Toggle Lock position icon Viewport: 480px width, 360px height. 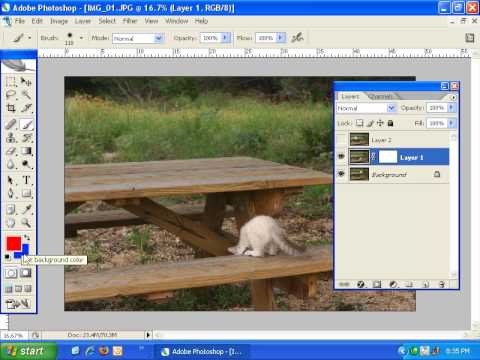tap(380, 123)
